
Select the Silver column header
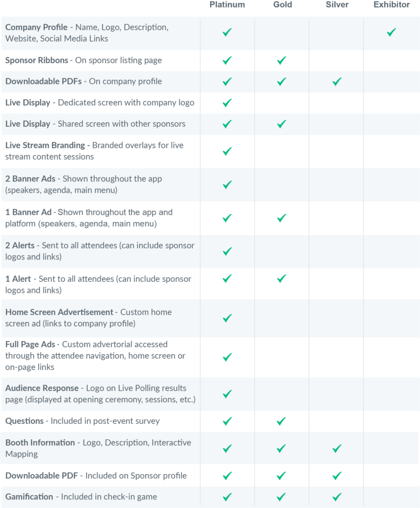click(337, 4)
